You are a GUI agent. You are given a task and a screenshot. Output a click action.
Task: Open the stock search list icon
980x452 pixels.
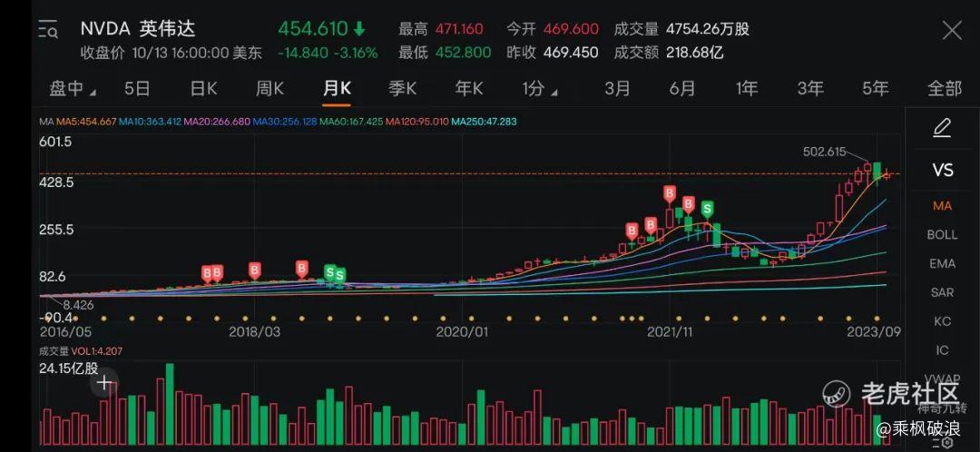47,29
